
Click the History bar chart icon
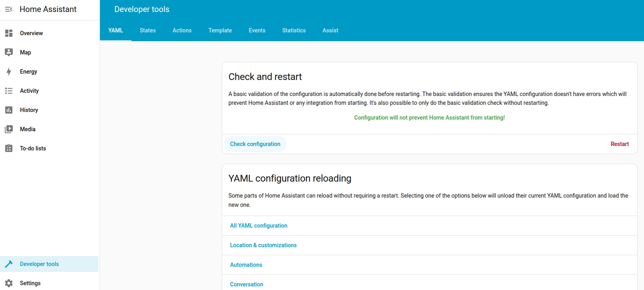click(x=9, y=110)
